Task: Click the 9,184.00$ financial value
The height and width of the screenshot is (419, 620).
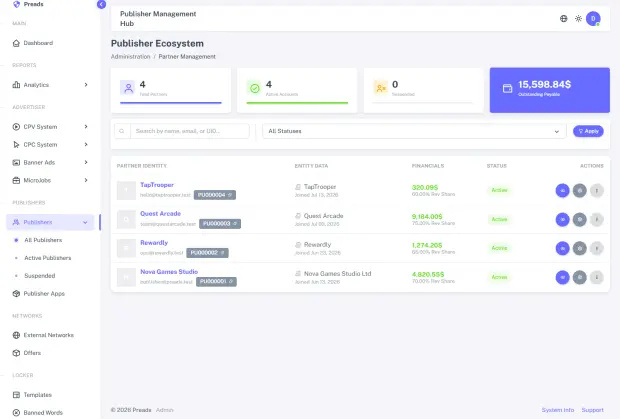Action: click(427, 217)
